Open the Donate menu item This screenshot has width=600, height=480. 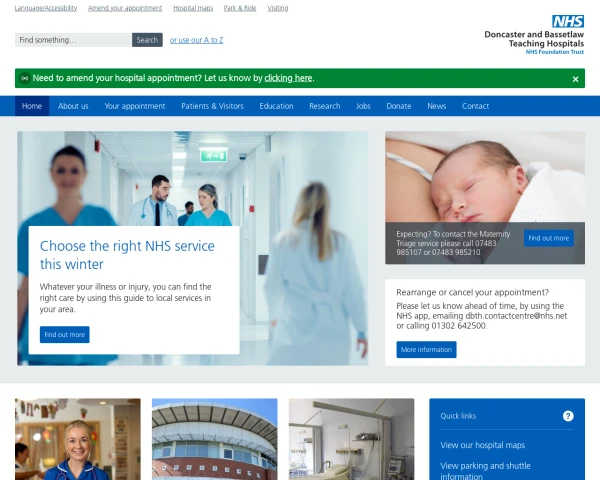(x=399, y=106)
